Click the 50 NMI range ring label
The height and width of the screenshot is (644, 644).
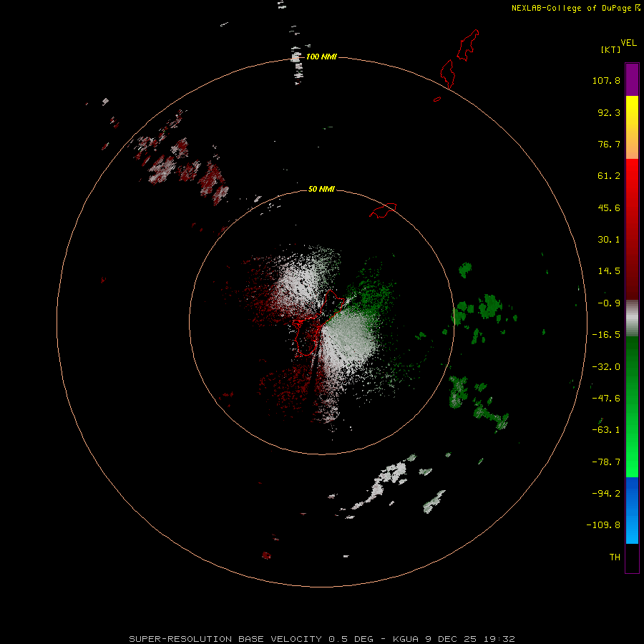[321, 189]
